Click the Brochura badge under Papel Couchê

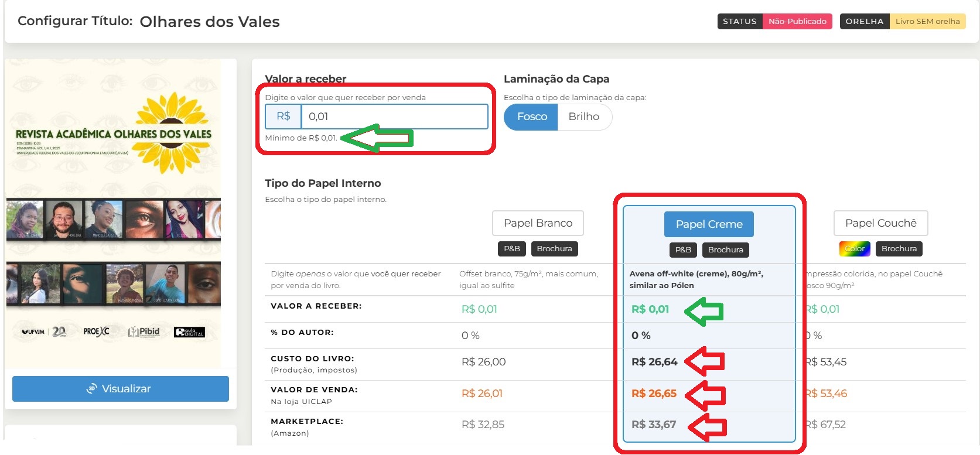coord(899,249)
